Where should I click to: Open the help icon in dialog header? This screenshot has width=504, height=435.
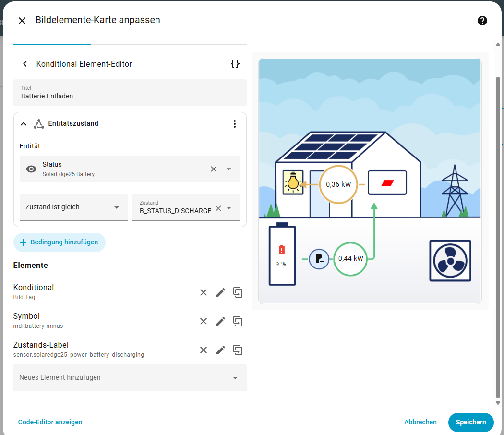(482, 21)
